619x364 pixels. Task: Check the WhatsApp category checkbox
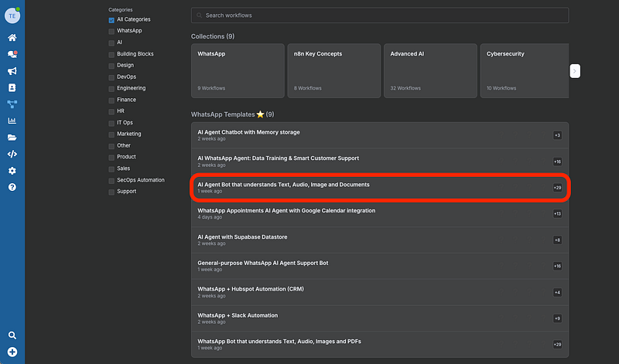pos(111,31)
